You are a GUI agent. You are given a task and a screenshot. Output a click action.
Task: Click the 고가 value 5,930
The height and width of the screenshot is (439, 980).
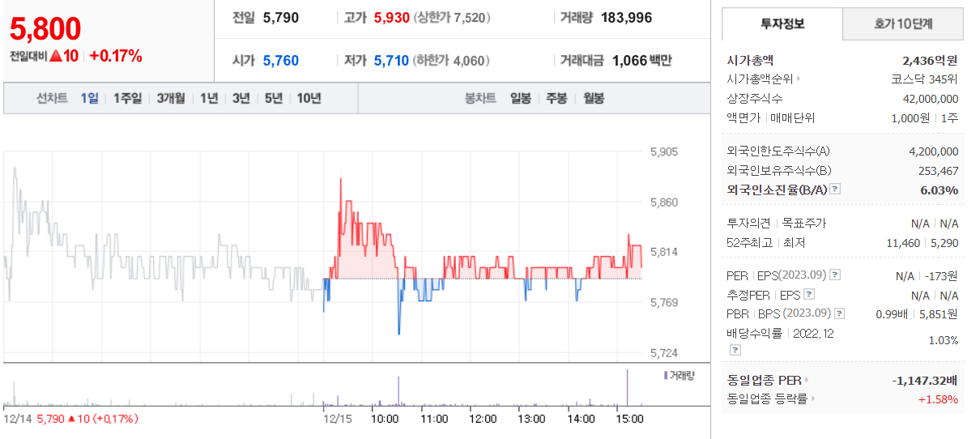(x=392, y=18)
